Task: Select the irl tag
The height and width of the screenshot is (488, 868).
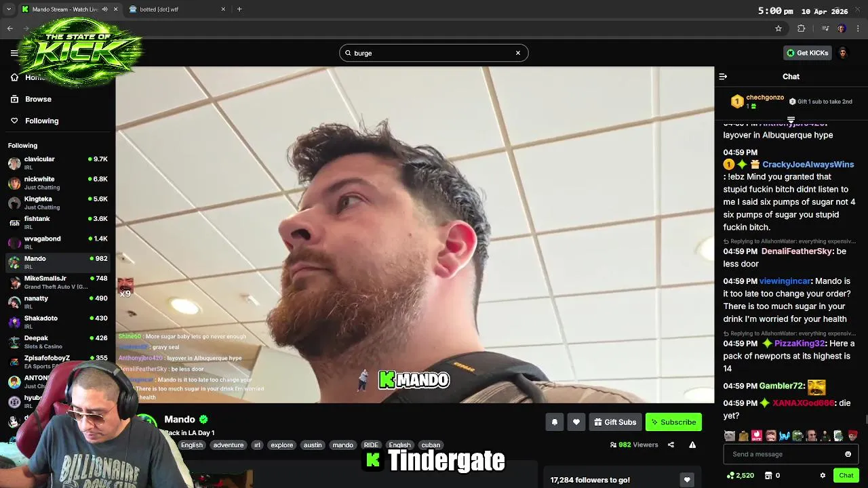Action: tap(257, 445)
